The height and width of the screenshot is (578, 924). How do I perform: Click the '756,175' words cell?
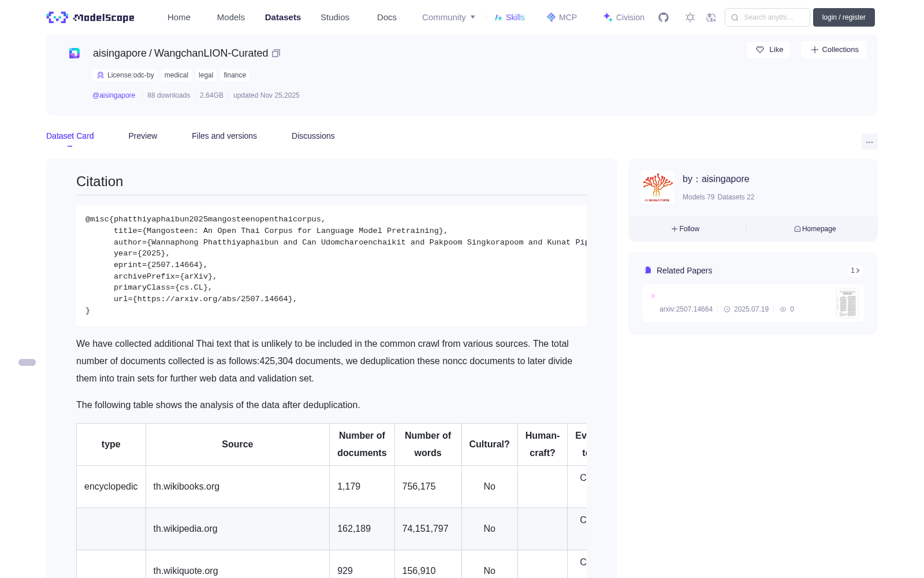click(x=428, y=487)
